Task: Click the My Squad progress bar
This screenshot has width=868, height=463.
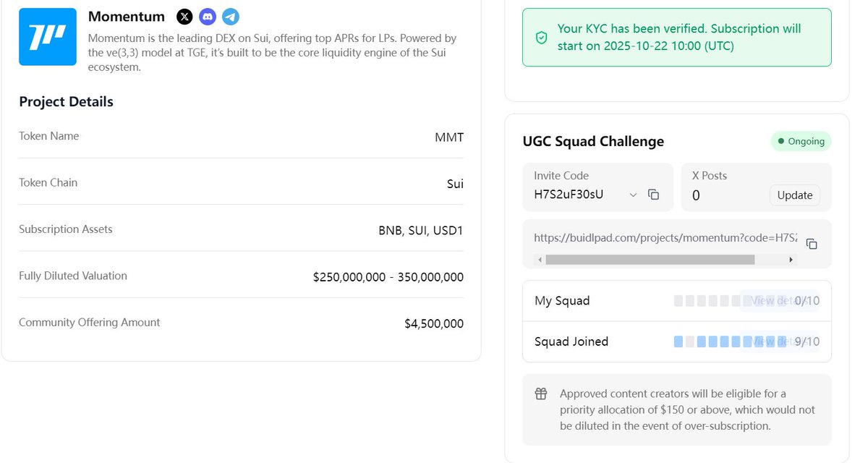Action: tap(705, 301)
